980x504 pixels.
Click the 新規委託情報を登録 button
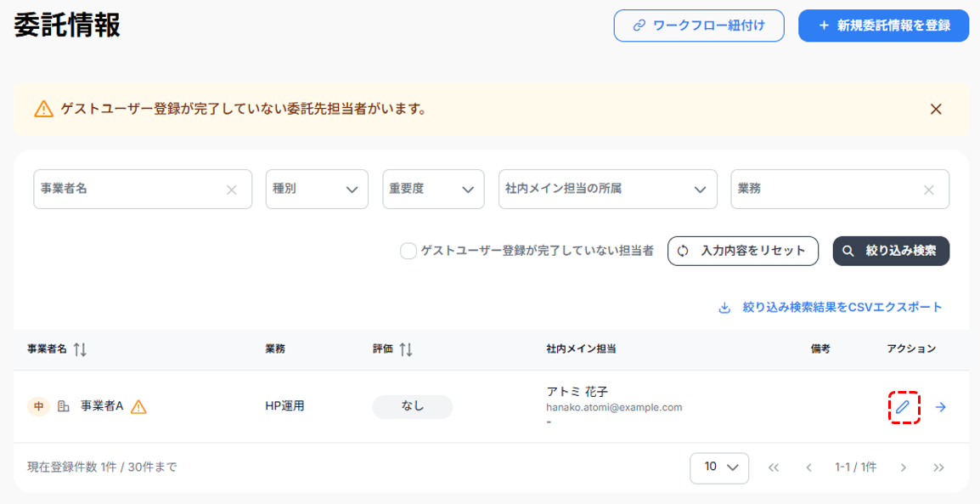coord(883,25)
